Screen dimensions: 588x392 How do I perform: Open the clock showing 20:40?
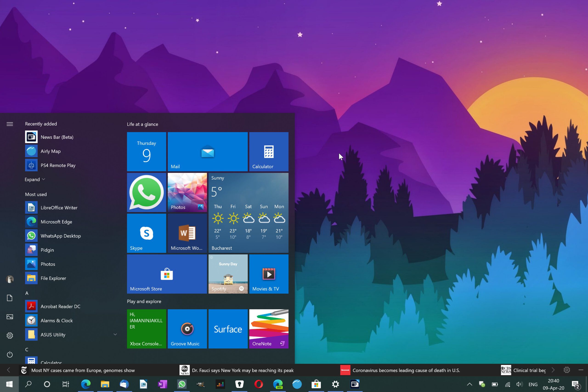(x=553, y=384)
